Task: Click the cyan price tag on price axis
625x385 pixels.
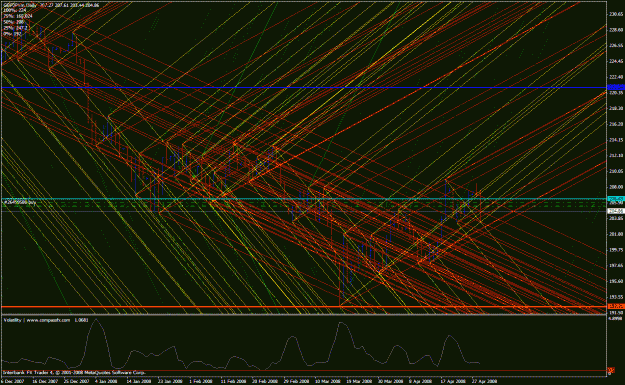Action: [615, 198]
